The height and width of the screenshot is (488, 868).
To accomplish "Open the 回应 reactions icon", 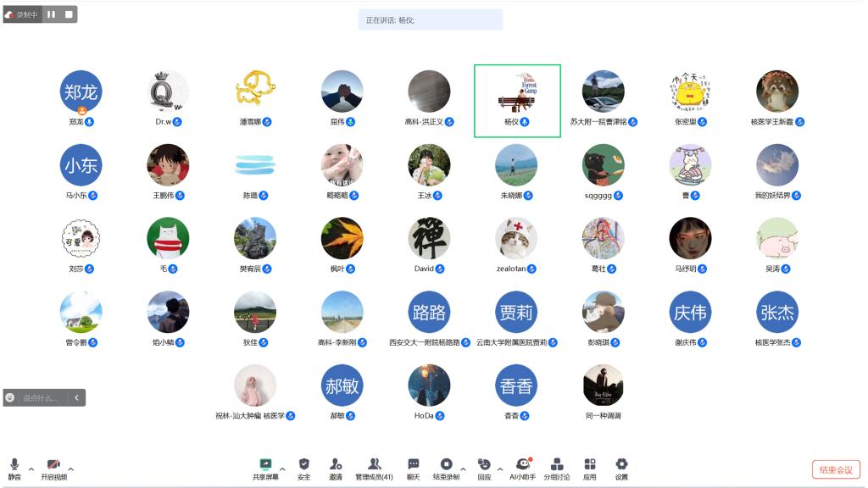I will coord(484,469).
